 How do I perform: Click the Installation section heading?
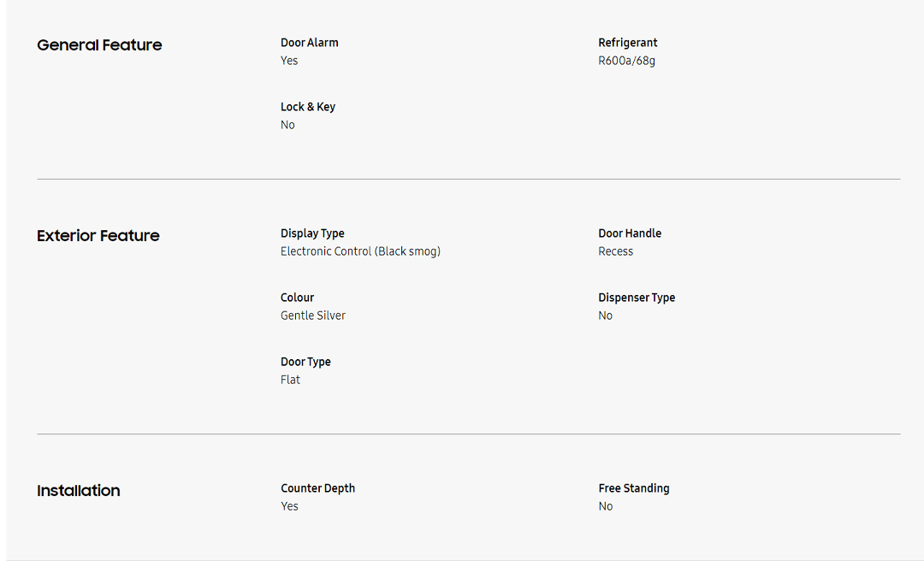pyautogui.click(x=79, y=491)
